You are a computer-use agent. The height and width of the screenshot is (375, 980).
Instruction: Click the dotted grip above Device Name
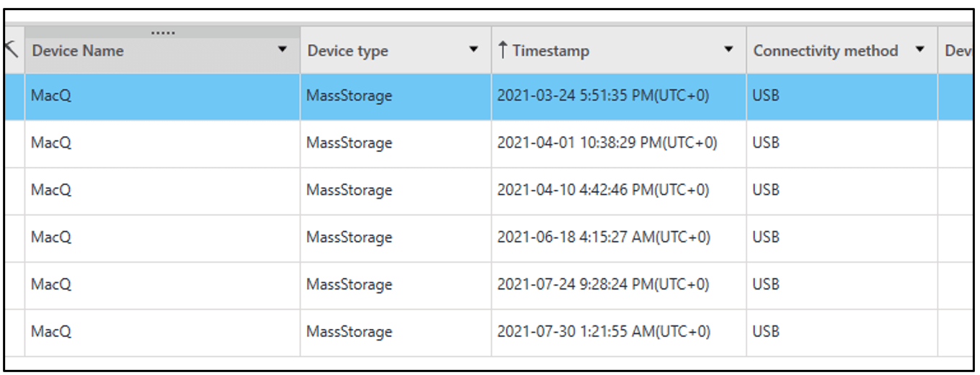pos(163,33)
